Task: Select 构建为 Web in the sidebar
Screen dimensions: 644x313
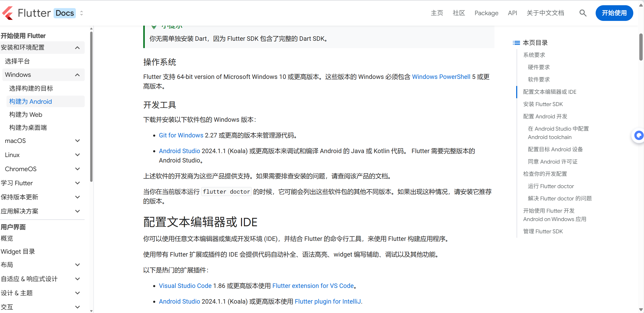Action: pos(26,115)
